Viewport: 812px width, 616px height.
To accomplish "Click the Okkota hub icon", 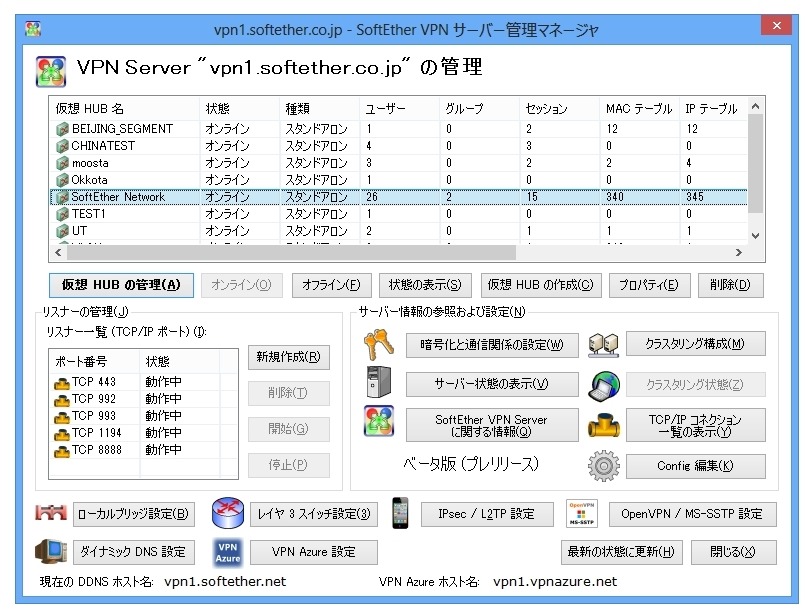I will 62,180.
